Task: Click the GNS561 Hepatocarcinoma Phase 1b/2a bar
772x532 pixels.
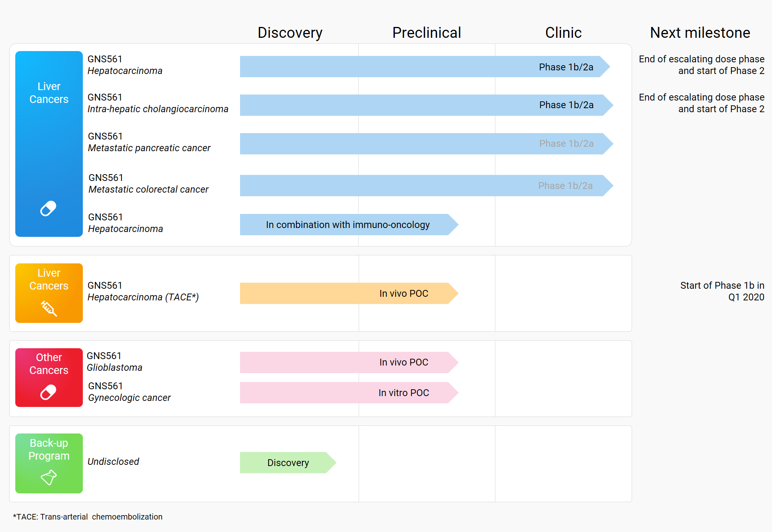Action: pos(425,67)
